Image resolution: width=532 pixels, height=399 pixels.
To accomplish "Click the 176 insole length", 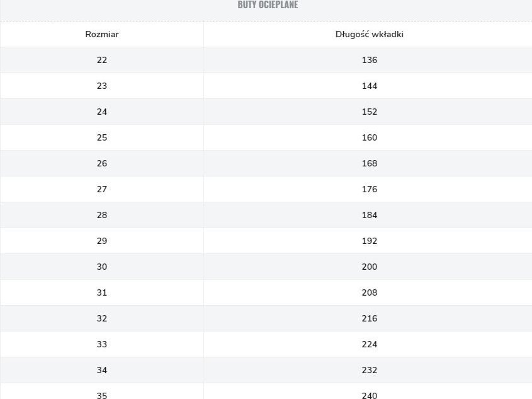I will [369, 189].
